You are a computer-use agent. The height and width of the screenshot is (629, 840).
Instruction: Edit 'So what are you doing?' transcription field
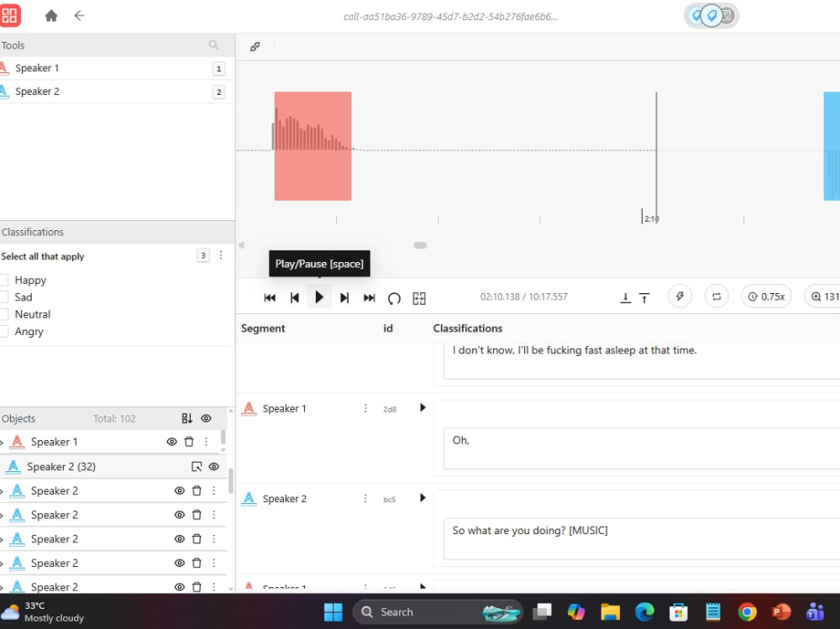(x=642, y=538)
